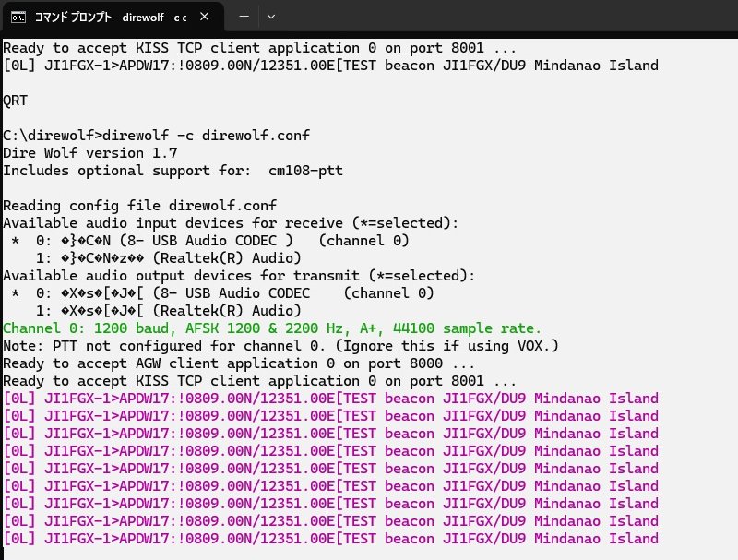Click the command prompt icon in the tab
The height and width of the screenshot is (560, 738).
[18, 17]
